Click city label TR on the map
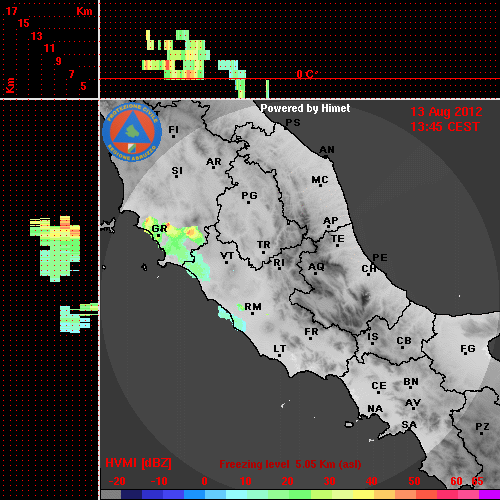This screenshot has width=500, height=500. click(264, 245)
